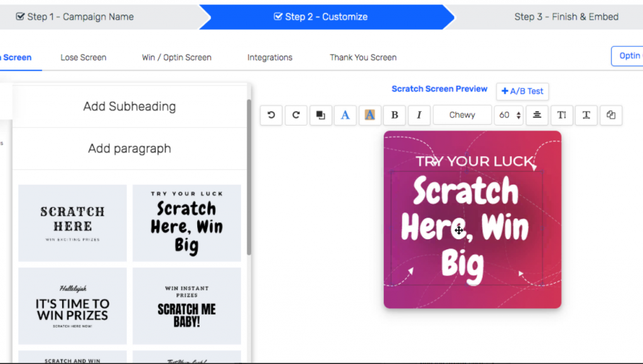Choose the SCRATCH ME BABY! template

point(186,306)
